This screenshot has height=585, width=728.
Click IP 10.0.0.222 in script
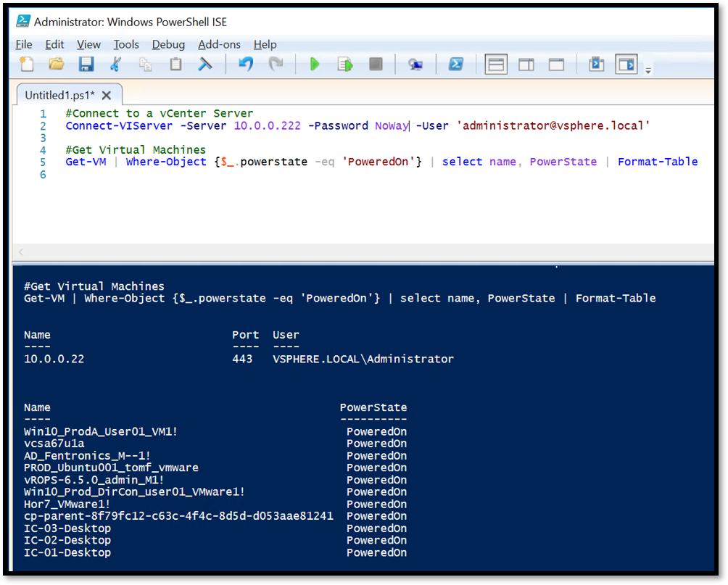click(267, 126)
